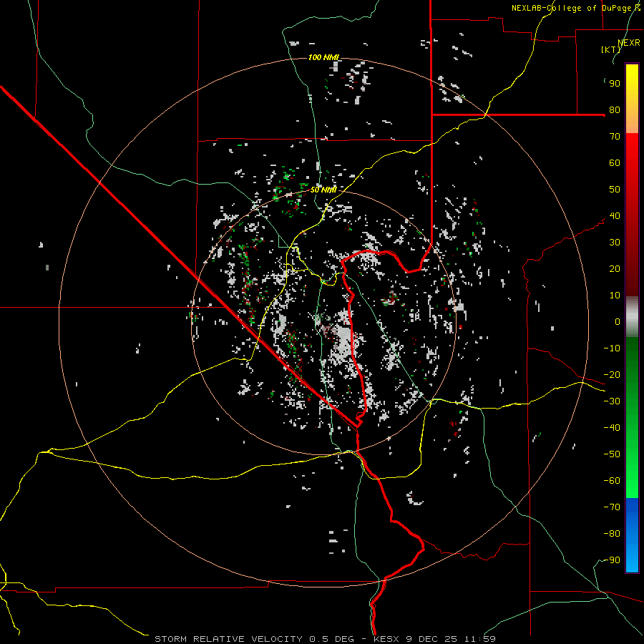Click the 80 value on color scale
Screen dimensions: 644x644
click(x=615, y=110)
